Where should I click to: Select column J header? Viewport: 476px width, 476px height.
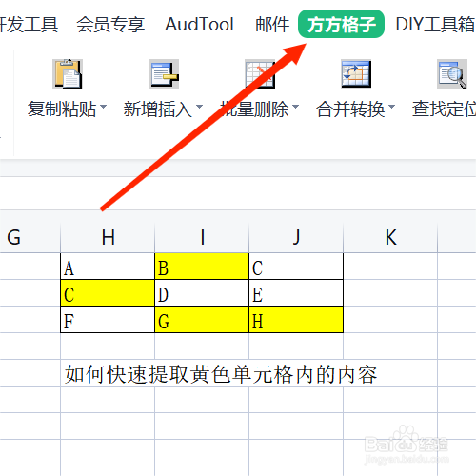tap(296, 237)
